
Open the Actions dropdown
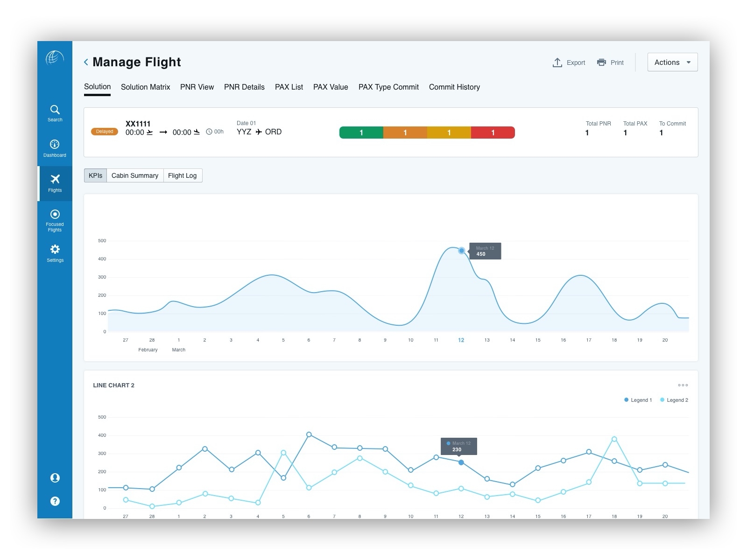(672, 62)
